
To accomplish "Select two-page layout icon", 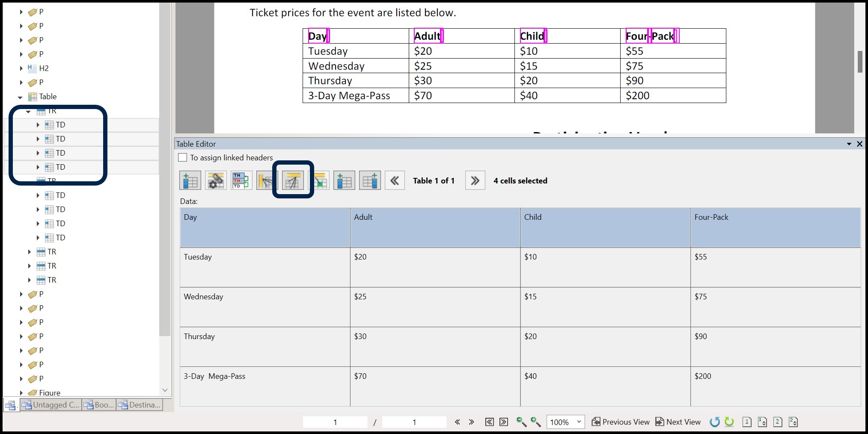I will pos(778,422).
